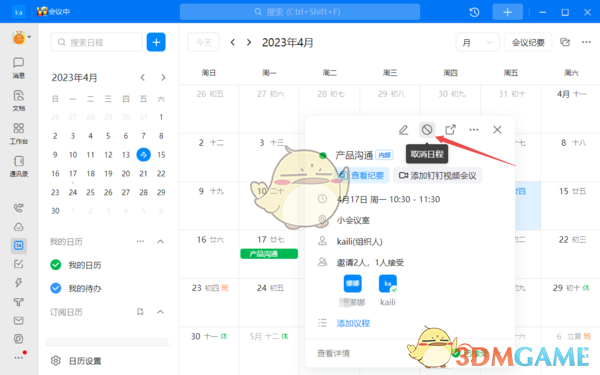Click the subscribe calendar bookmark icon
The image size is (600, 375).
coord(140,312)
